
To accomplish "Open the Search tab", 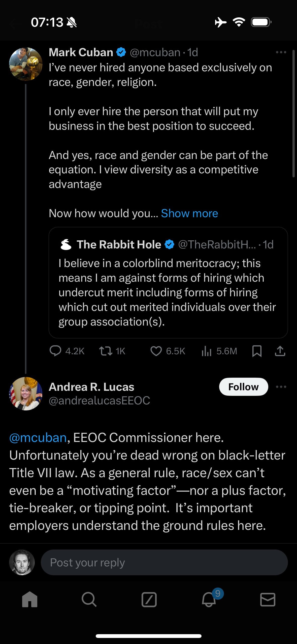I will tap(89, 599).
